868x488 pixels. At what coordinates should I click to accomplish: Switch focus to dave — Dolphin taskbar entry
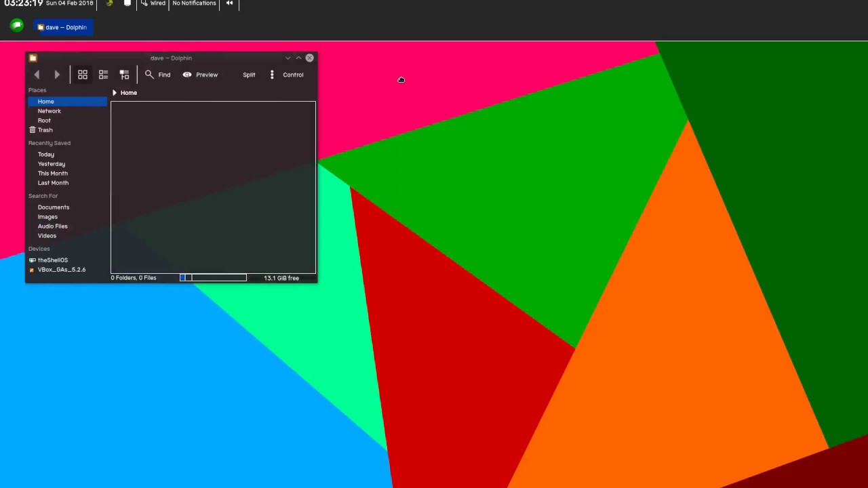[63, 27]
